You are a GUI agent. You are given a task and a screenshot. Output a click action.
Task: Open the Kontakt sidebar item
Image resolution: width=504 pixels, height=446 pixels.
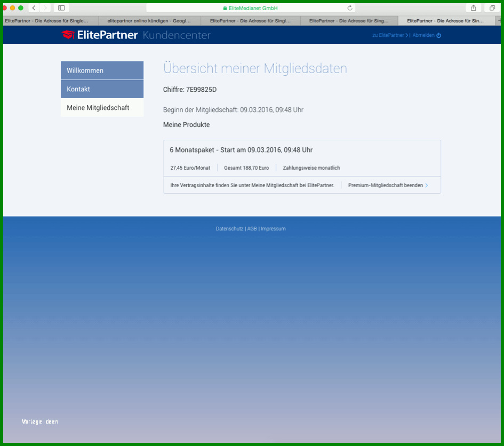[x=102, y=89]
